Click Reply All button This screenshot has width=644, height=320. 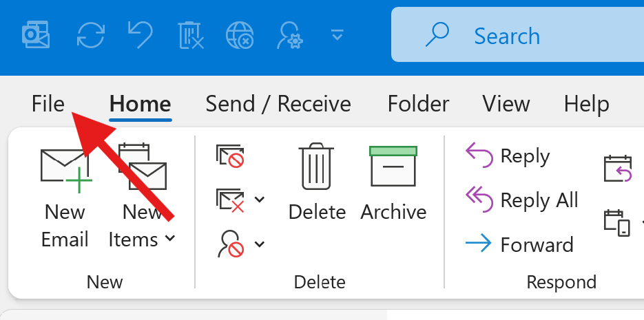521,201
